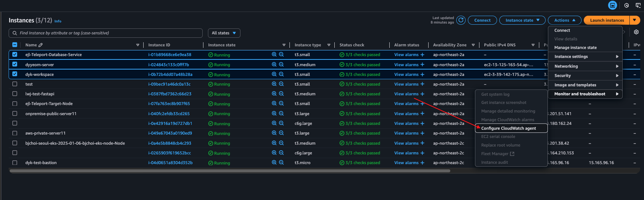
Task: Toggle the select-all checkbox in table header
Action: [x=15, y=45]
